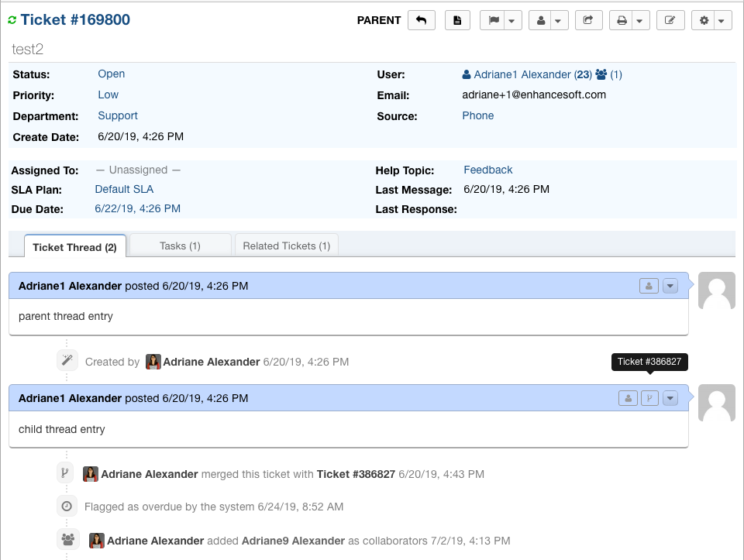This screenshot has height=560, width=744.
Task: Open the collaborators (1) group icon link
Action: pos(608,75)
